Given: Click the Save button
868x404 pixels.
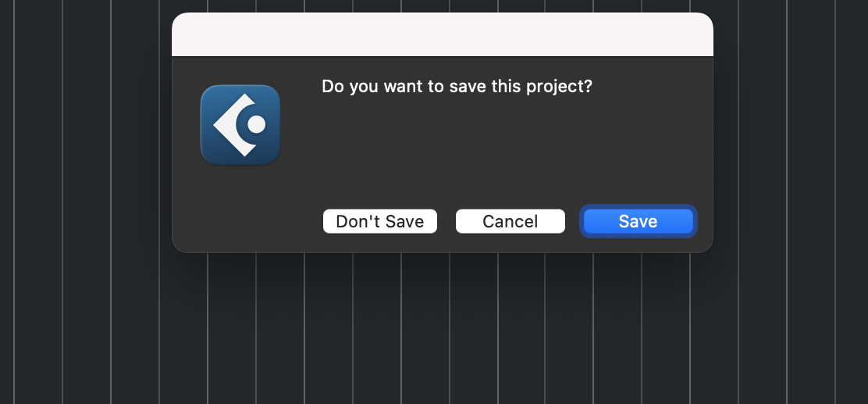Looking at the screenshot, I should pos(638,221).
